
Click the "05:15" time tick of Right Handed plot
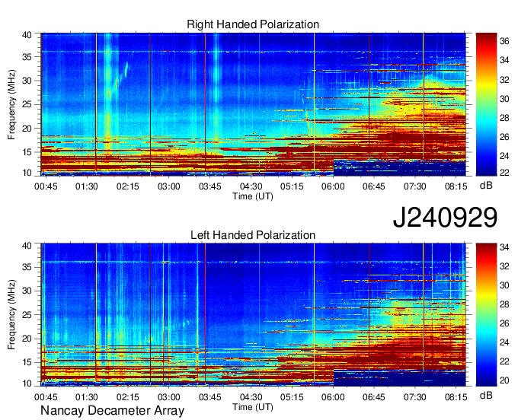[292, 186]
